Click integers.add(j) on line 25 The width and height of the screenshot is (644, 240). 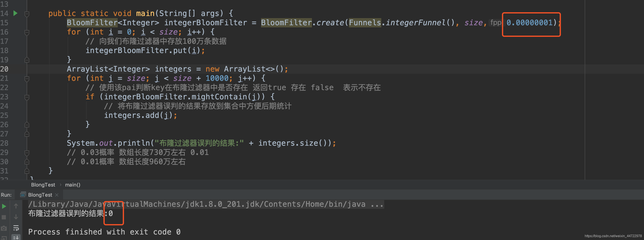pyautogui.click(x=140, y=115)
